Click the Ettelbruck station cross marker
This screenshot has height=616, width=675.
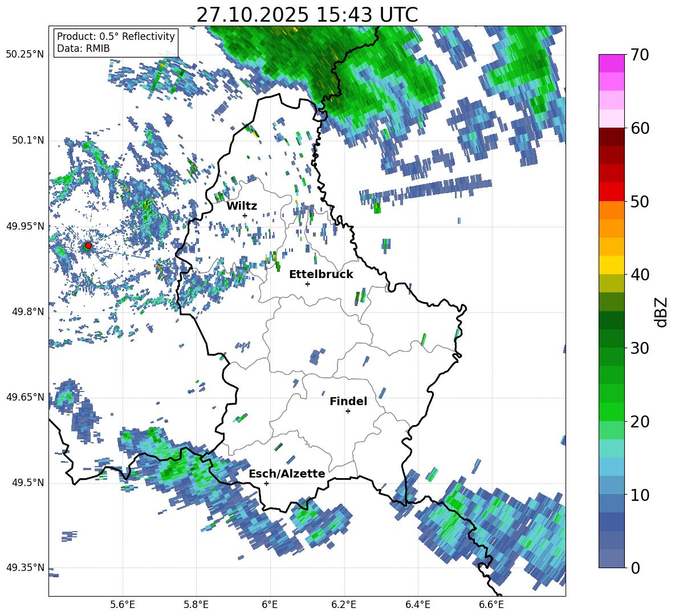coord(307,284)
